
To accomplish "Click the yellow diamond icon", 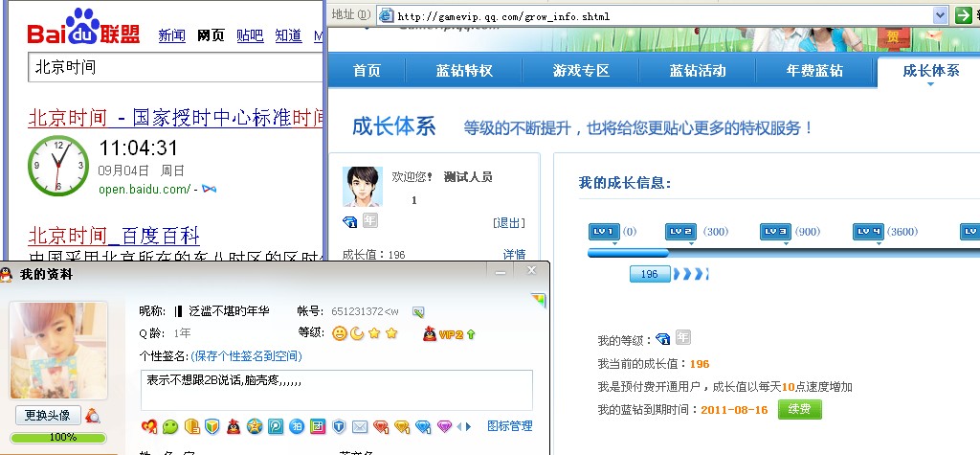I will pyautogui.click(x=402, y=427).
